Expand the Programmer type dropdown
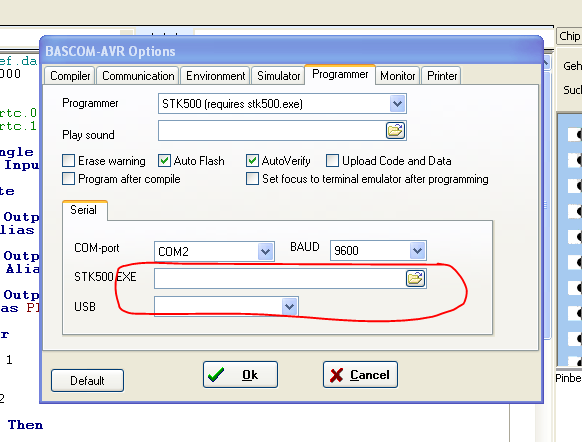Image resolution: width=582 pixels, height=442 pixels. [x=398, y=104]
